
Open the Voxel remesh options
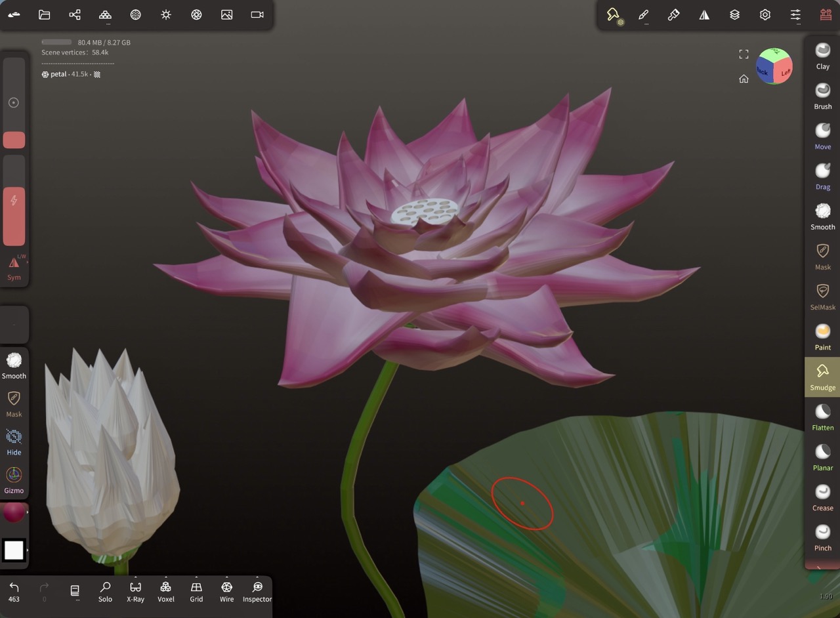click(x=165, y=591)
